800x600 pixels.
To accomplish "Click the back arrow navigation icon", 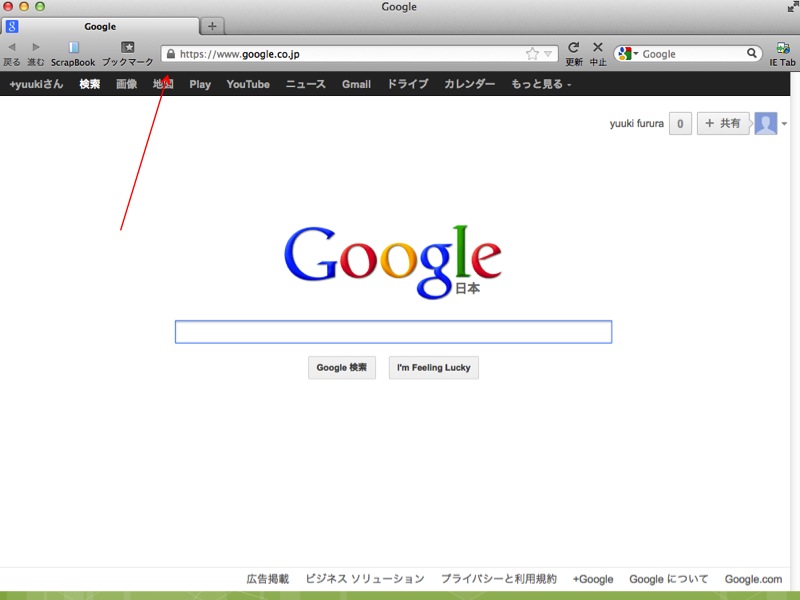I will click(12, 47).
